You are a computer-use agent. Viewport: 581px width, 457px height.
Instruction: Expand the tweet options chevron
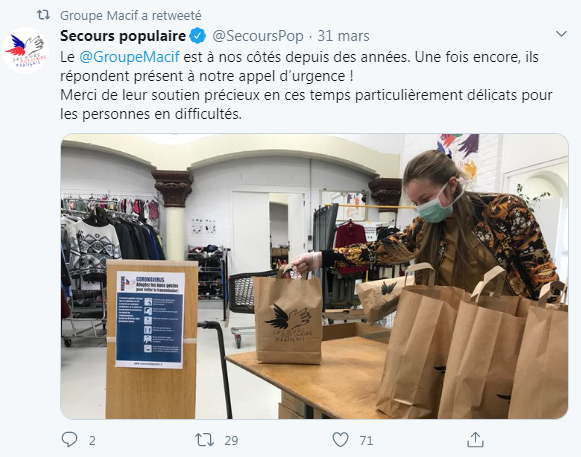(x=561, y=34)
